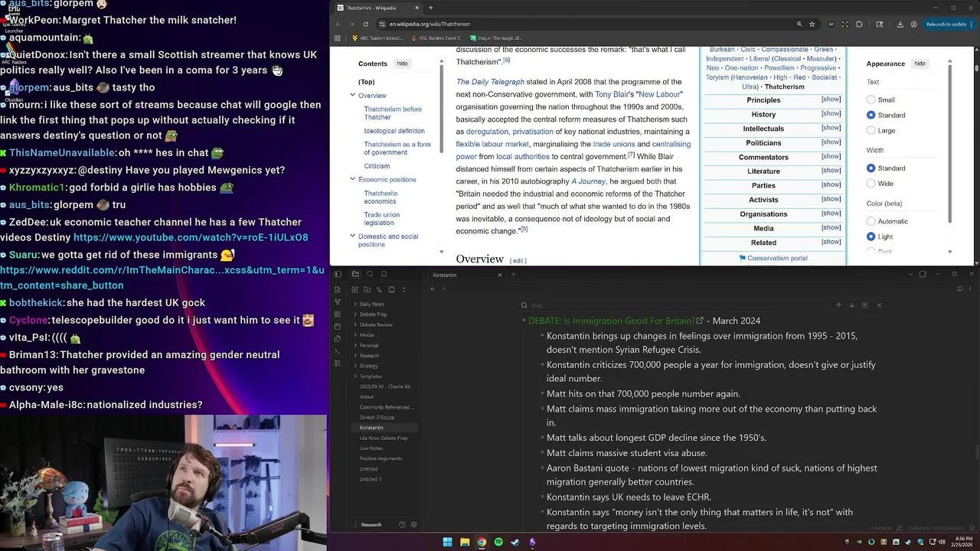Go back in Chrome

(x=338, y=24)
